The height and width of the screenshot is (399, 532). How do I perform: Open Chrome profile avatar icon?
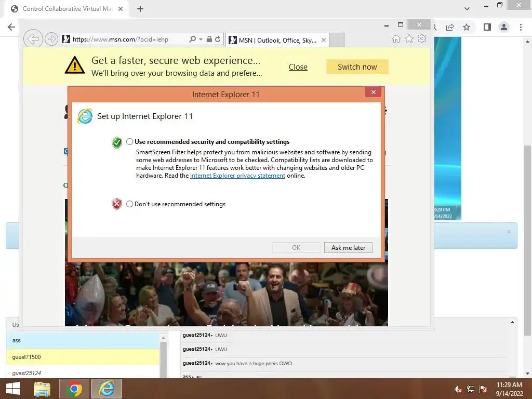click(504, 27)
